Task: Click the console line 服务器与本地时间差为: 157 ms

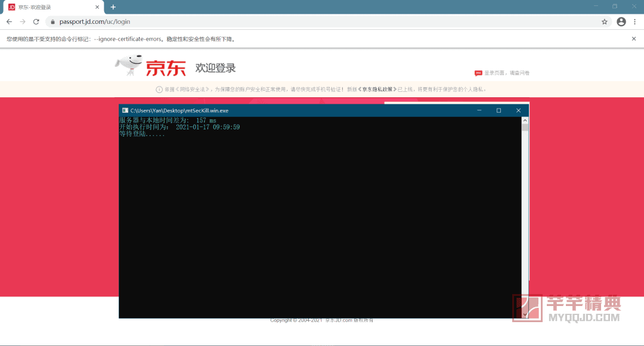Action: pos(168,121)
